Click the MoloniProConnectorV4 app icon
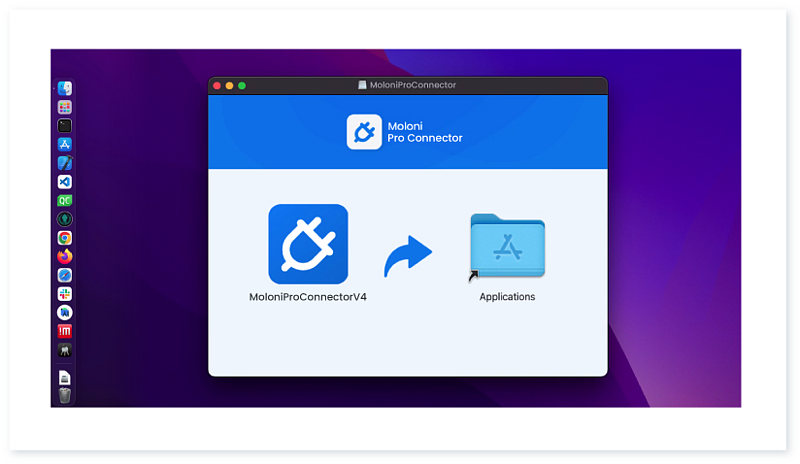The height and width of the screenshot is (464, 800). point(308,244)
